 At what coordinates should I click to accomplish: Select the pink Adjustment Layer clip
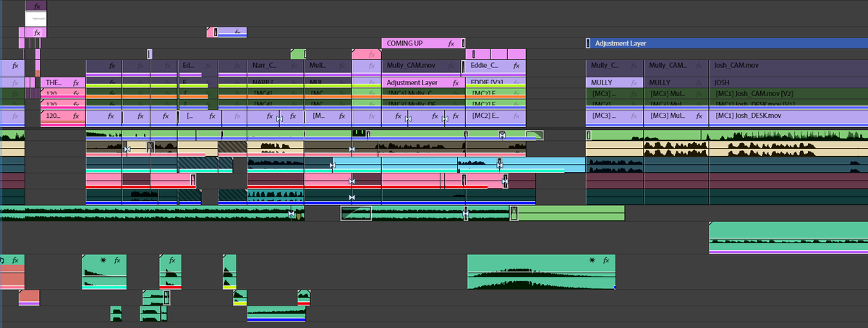[x=423, y=82]
